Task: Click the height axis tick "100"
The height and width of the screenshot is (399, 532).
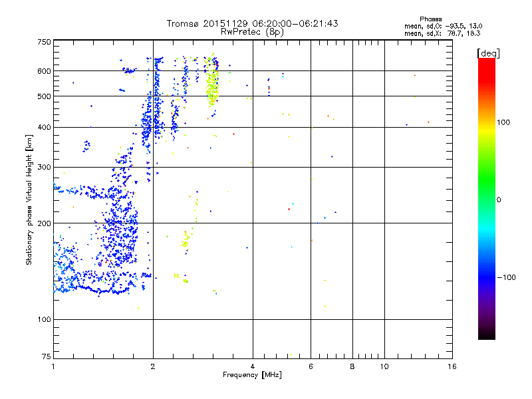Action: (x=44, y=319)
